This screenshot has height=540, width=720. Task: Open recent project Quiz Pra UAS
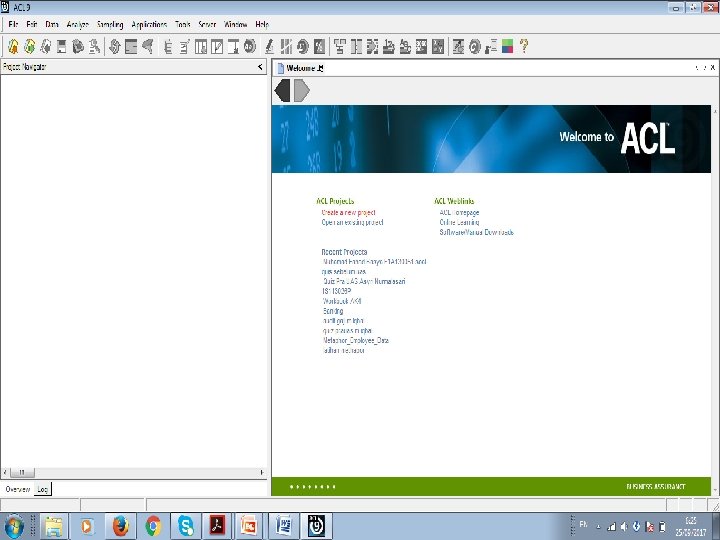pos(364,281)
